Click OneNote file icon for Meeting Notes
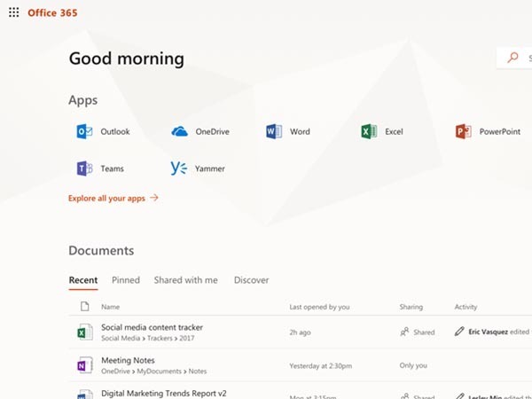This screenshot has width=532, height=399. pos(85,365)
